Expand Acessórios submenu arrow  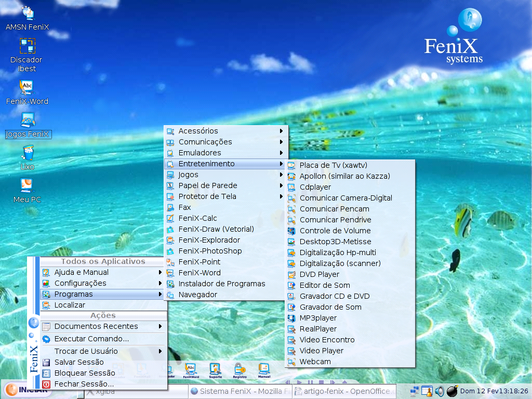[281, 131]
